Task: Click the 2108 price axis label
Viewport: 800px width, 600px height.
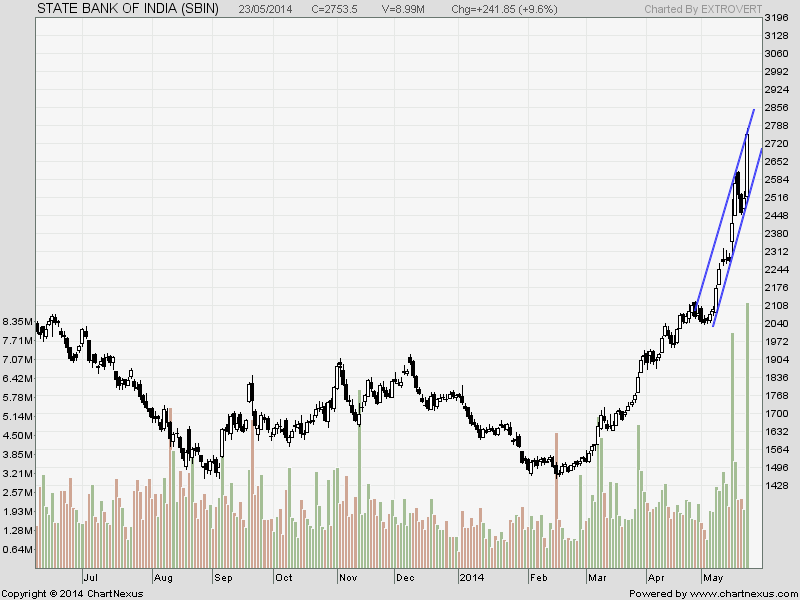Action: 775,305
